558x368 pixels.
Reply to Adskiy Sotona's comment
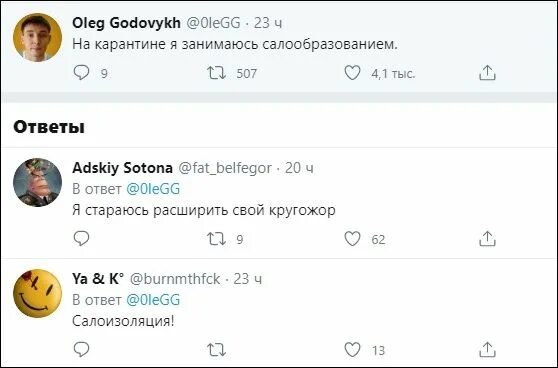(81, 238)
